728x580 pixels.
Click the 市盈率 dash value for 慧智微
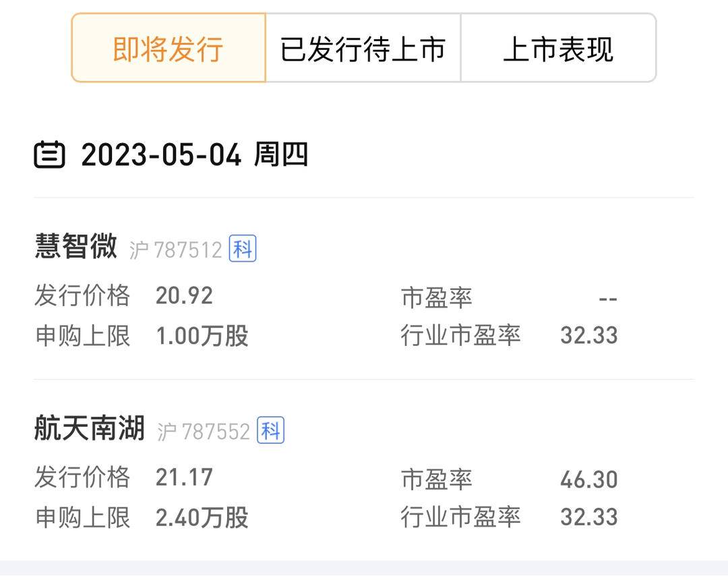pos(608,295)
